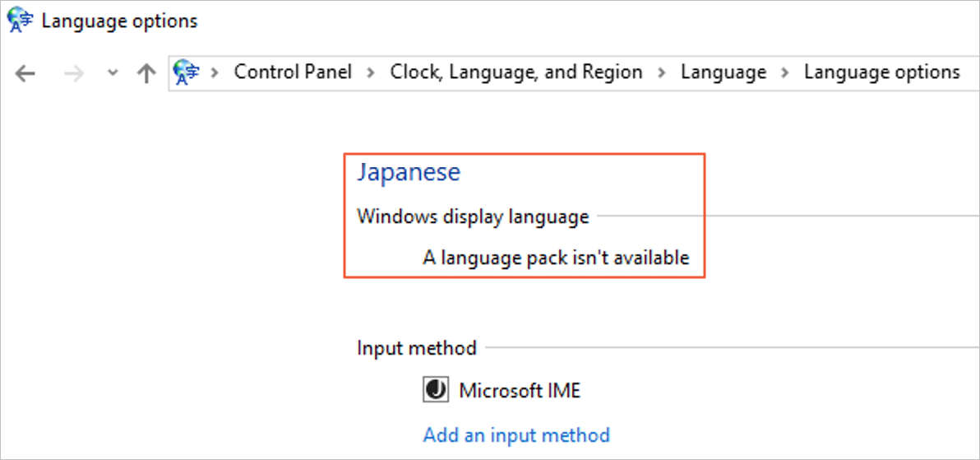Screen dimensions: 980x460
Task: Expand chevron before Language options breadcrumb
Action: 785,72
